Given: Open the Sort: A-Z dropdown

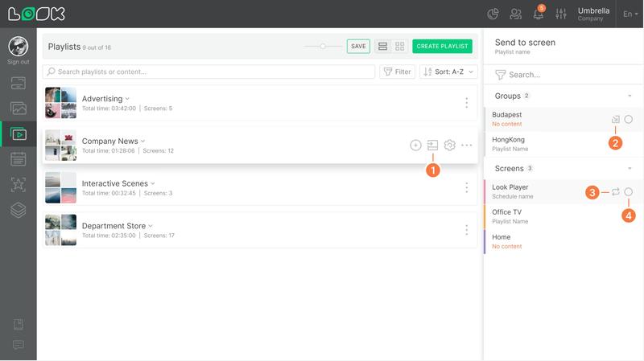Looking at the screenshot, I should coord(448,72).
